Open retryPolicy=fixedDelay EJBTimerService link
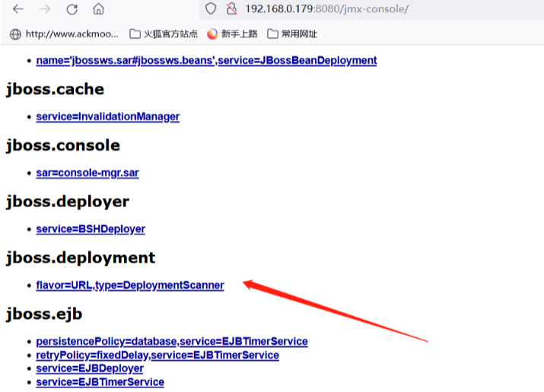The width and height of the screenshot is (544, 392). pos(157,355)
